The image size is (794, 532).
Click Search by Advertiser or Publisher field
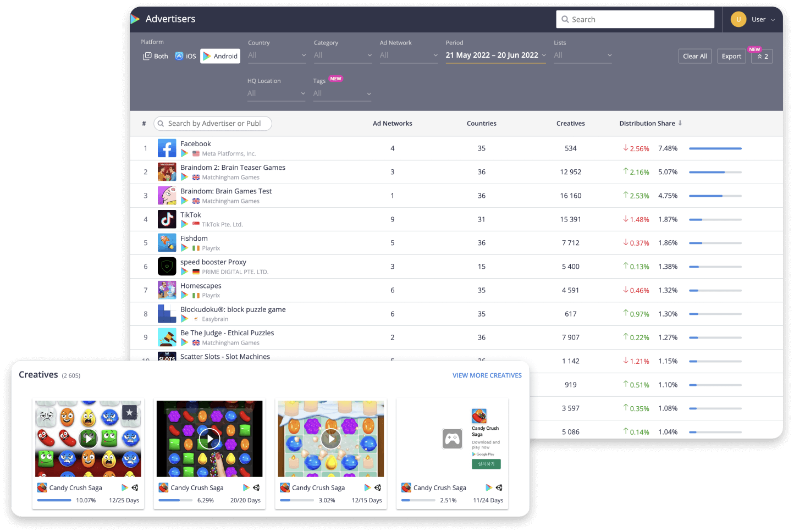tap(213, 124)
